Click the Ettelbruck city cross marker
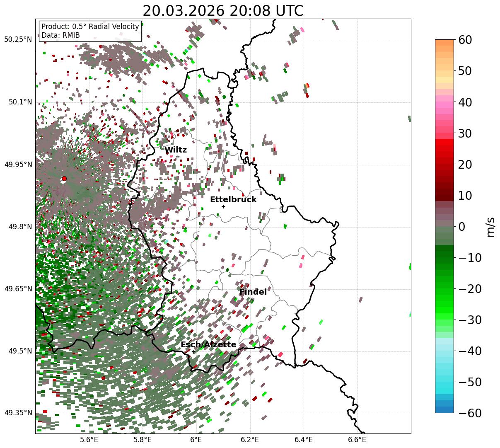Viewport: 500px width, 448px height. tap(223, 206)
